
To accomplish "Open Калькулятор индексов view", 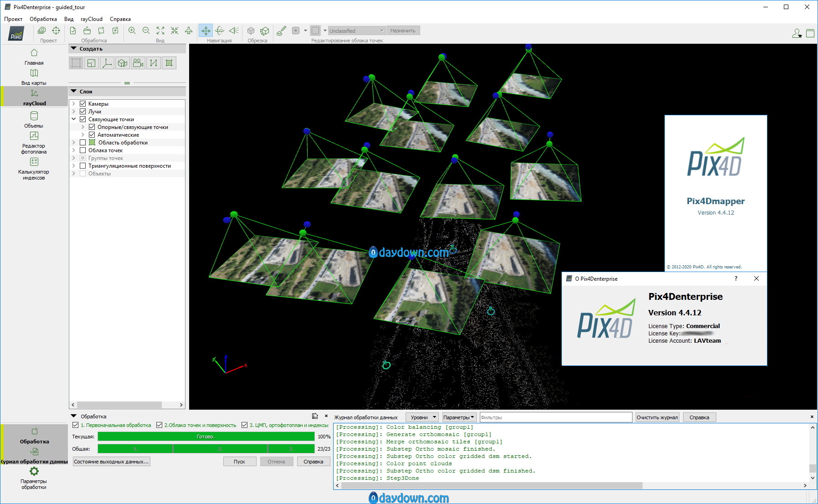I will 34,169.
